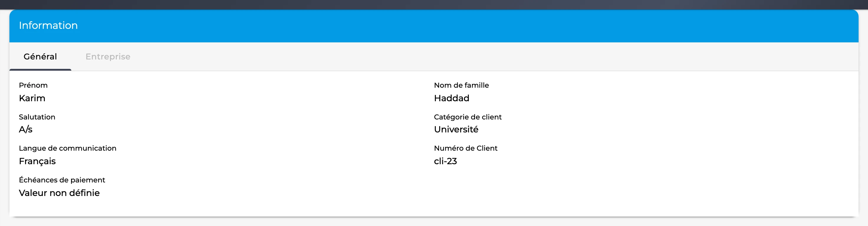Image resolution: width=868 pixels, height=226 pixels.
Task: Click the first name value Karim
Action: pyautogui.click(x=32, y=98)
